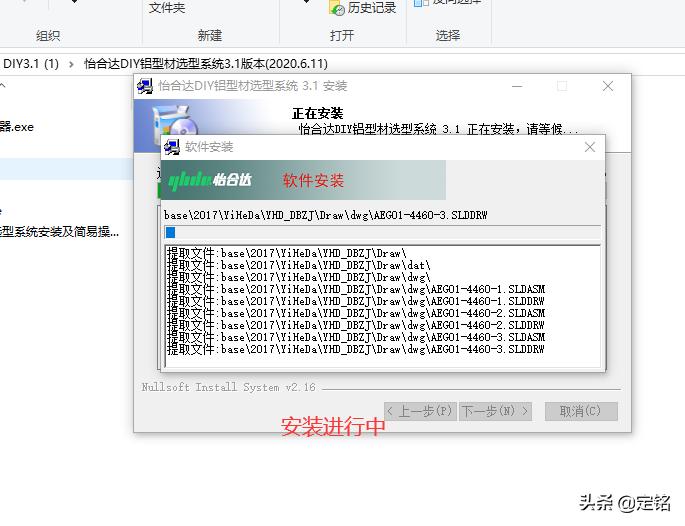
Task: Minimize the 怡合达DIY installer window
Action: coord(517,86)
